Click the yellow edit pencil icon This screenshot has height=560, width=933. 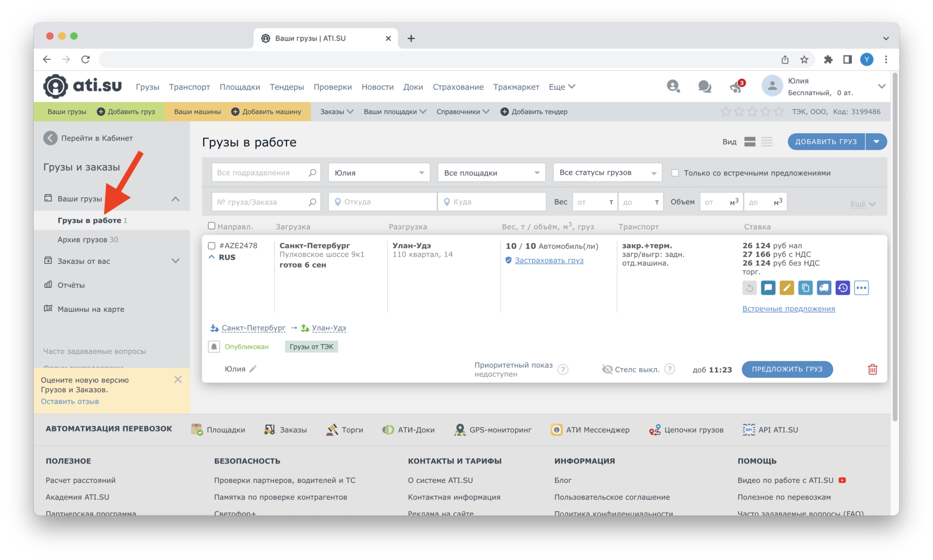point(786,287)
